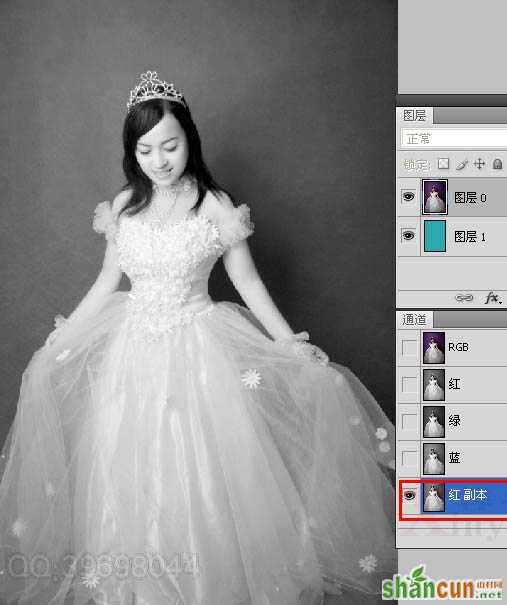This screenshot has width=507, height=605.
Task: Hide the 红 副本 channel eye
Action: pos(409,495)
